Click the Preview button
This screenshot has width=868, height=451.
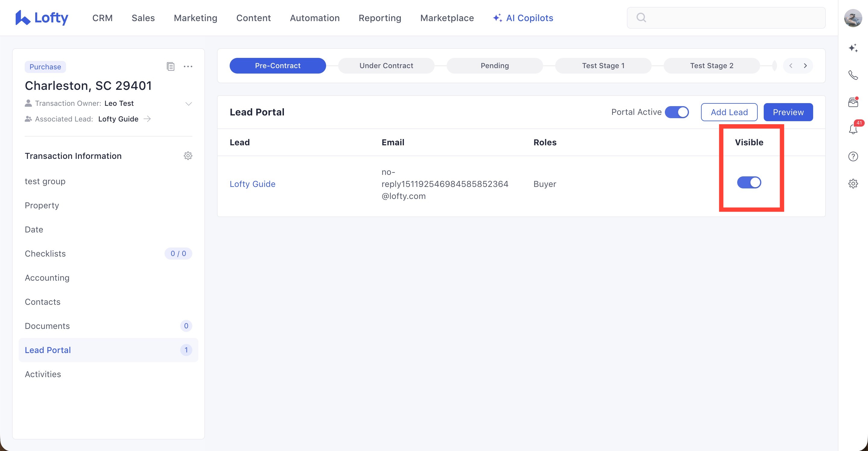(x=788, y=112)
